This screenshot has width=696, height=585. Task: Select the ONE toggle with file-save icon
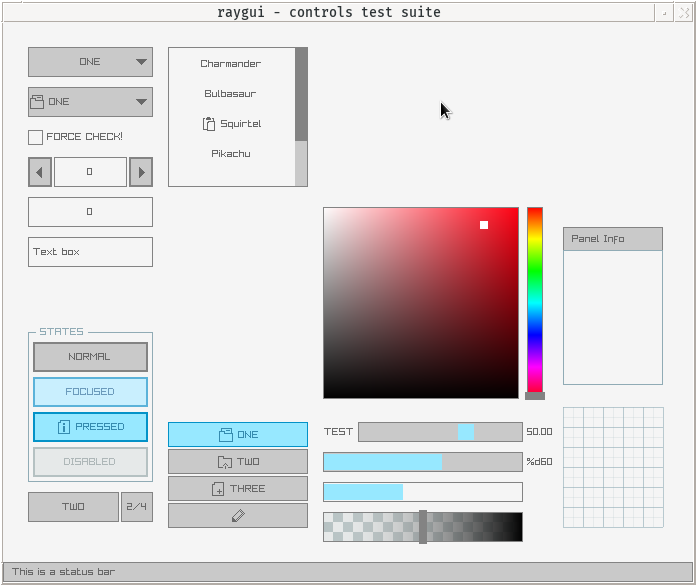tap(238, 434)
